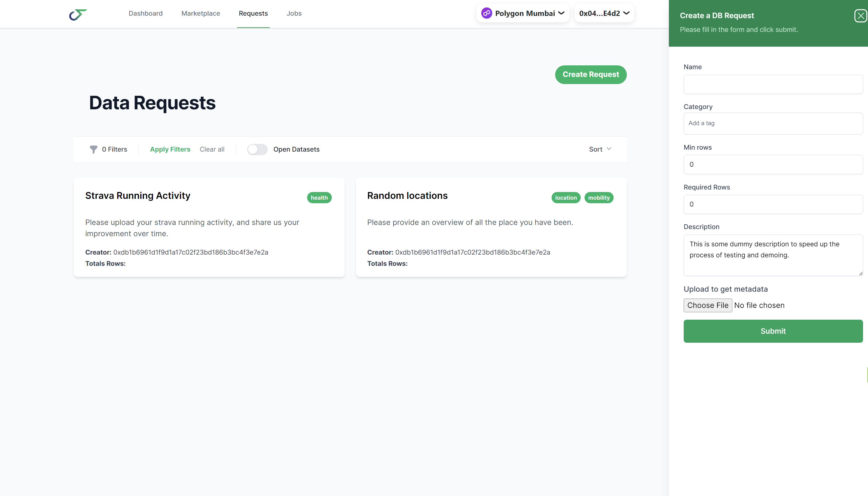
Task: Click the green Submit button
Action: click(x=773, y=331)
